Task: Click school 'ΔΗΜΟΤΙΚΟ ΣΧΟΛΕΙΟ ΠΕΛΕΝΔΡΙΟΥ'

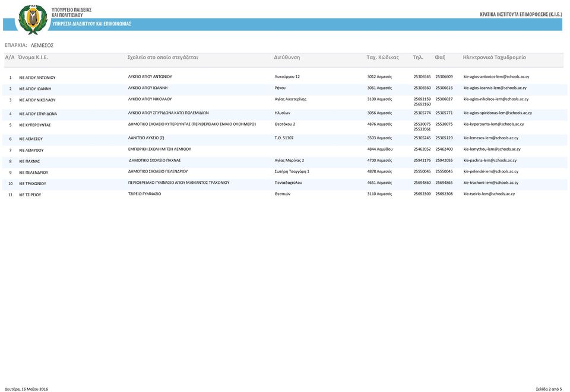Action: pos(158,171)
